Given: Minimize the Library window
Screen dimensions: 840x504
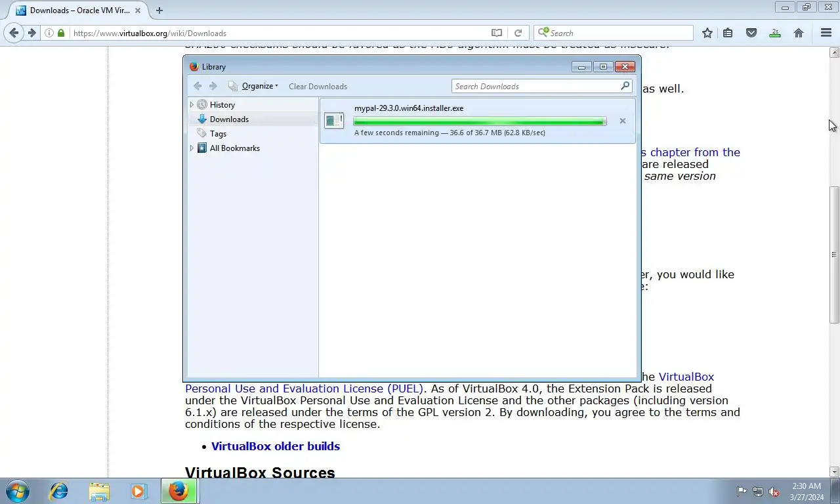Looking at the screenshot, I should tap(581, 66).
